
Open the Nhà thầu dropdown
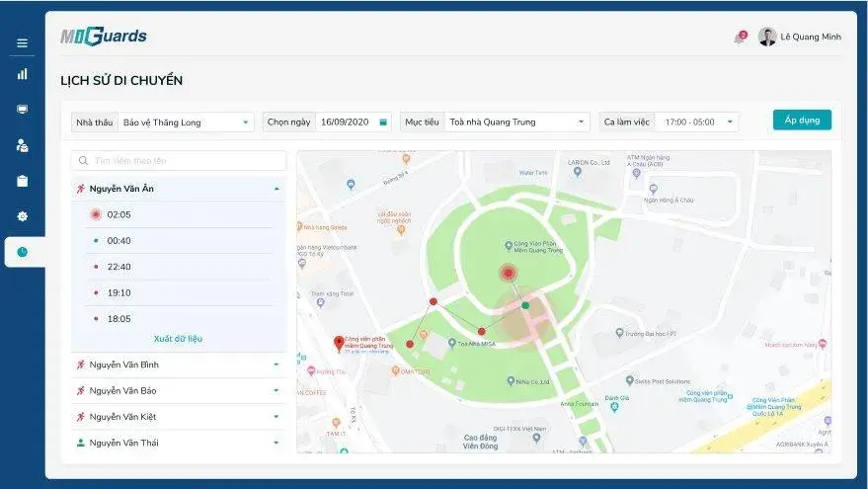[x=186, y=122]
